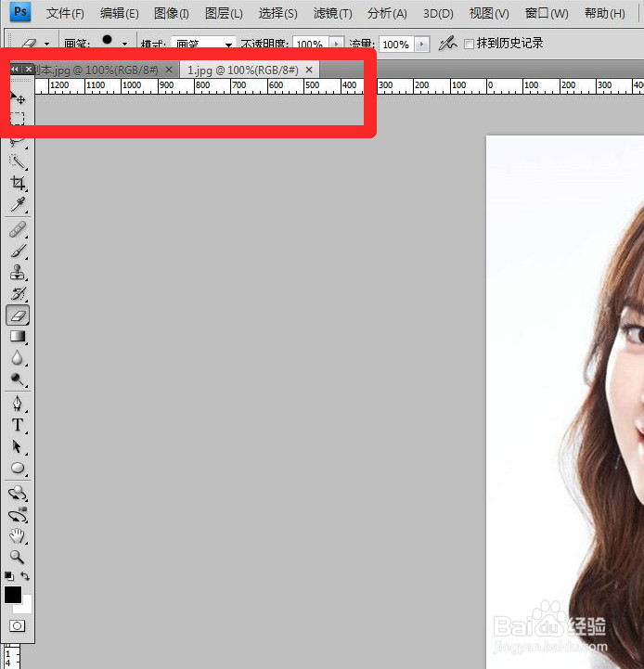
Task: Click the flow percentage field
Action: [x=396, y=45]
